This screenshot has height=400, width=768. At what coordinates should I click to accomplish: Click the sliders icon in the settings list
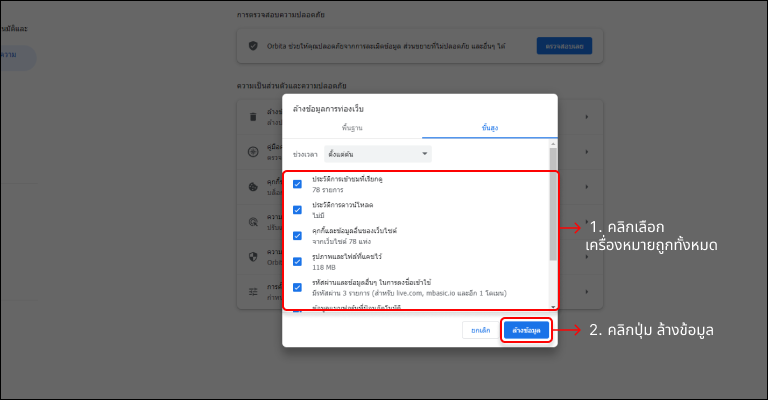(253, 292)
